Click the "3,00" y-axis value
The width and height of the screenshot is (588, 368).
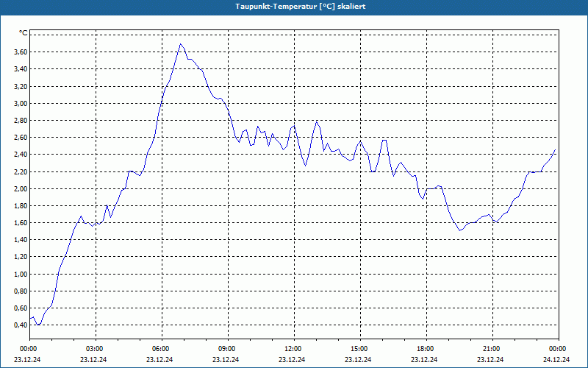tap(21, 103)
